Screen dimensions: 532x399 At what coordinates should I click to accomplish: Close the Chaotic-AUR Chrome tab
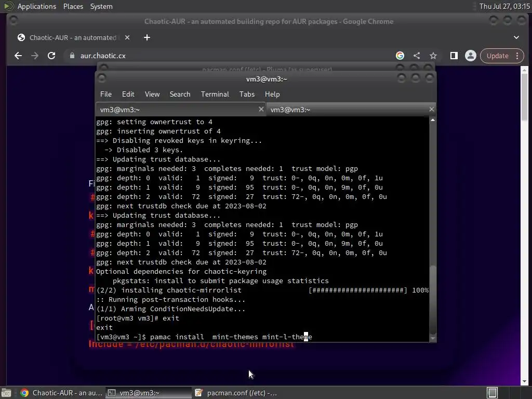(x=127, y=37)
